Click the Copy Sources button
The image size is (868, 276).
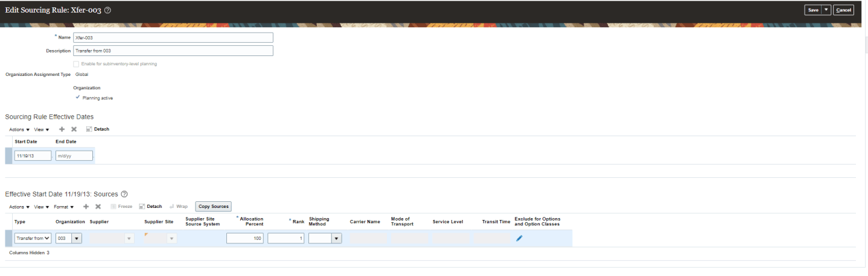[x=214, y=206]
